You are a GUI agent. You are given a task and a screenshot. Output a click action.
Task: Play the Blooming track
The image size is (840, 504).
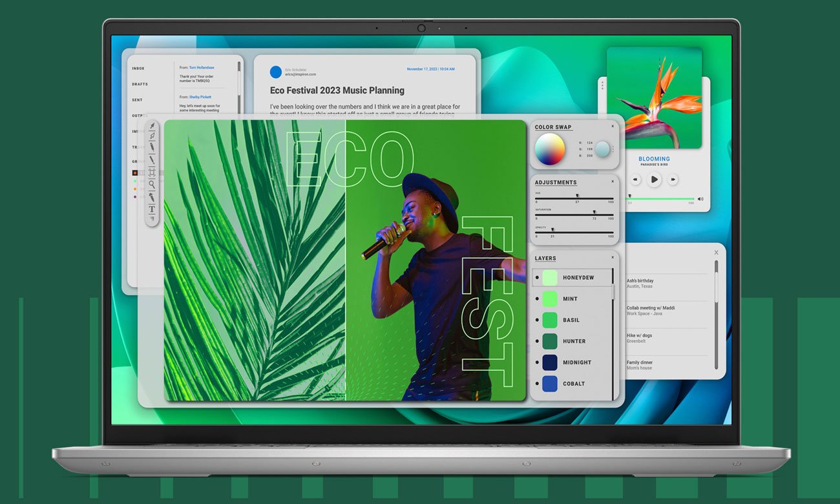[655, 179]
